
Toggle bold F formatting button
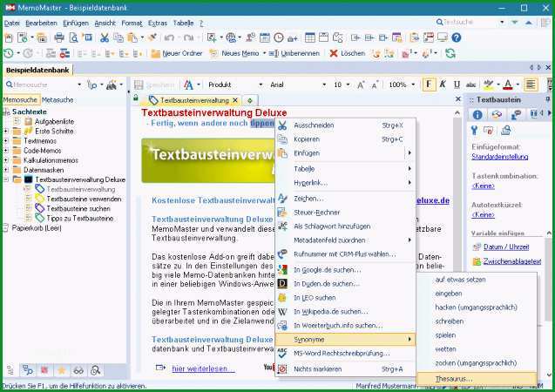429,84
